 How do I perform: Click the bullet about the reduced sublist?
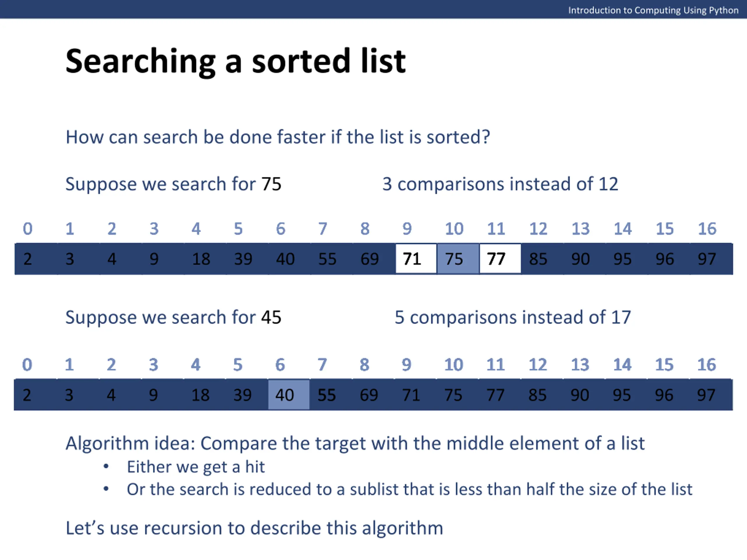409,489
